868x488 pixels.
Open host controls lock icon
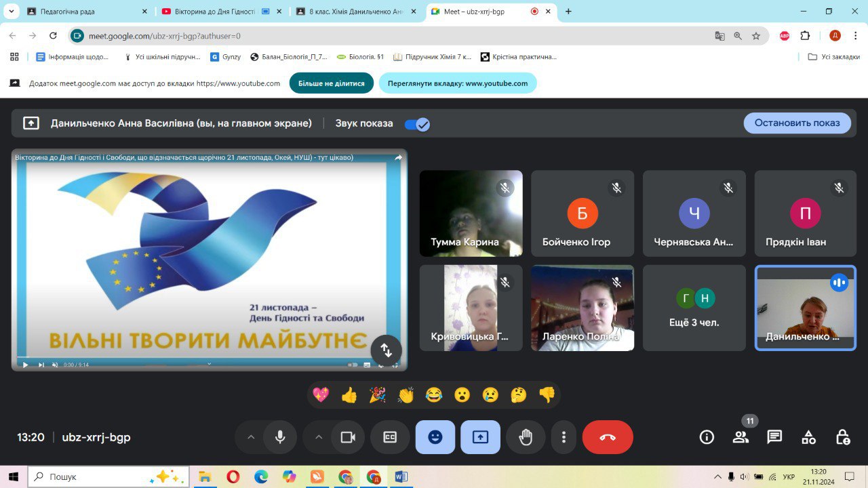[x=842, y=437]
